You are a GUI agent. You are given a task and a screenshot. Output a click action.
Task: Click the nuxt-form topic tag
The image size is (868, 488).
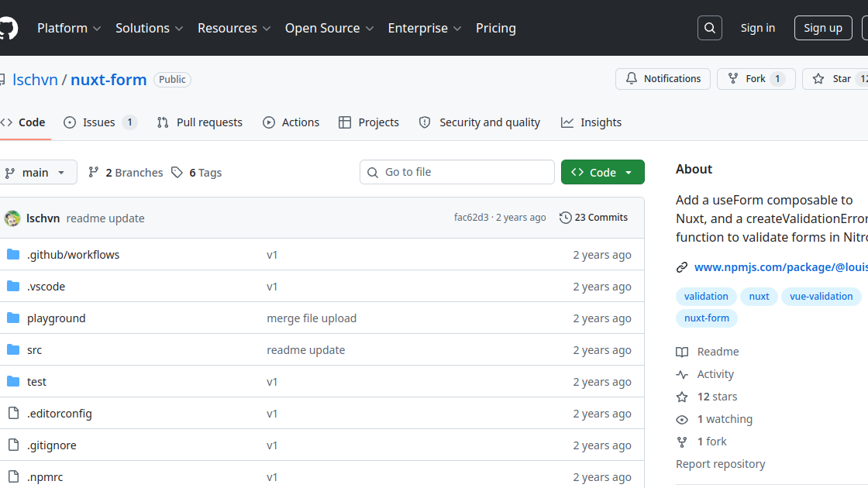[x=706, y=318]
